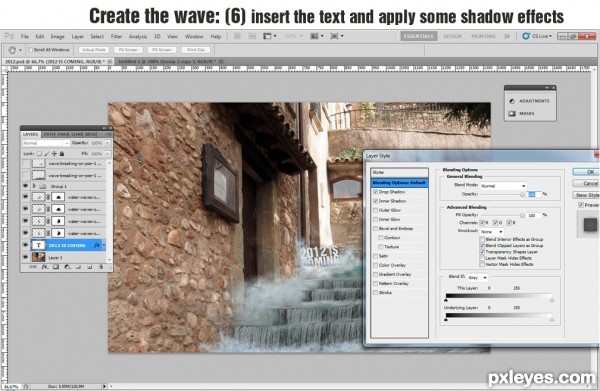Enable Stroke style checkbox

pyautogui.click(x=375, y=293)
